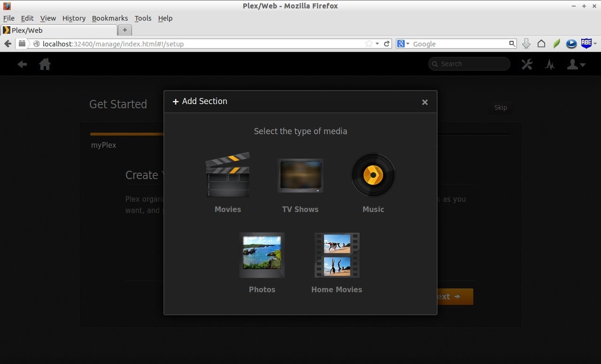Click the Skip button
The image size is (601, 364).
[x=501, y=107]
